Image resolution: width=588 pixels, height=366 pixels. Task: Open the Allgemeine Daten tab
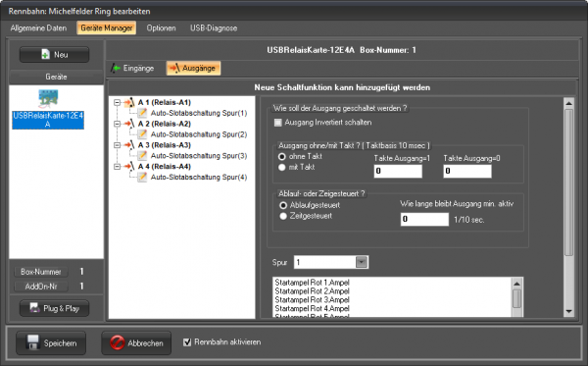tap(38, 27)
